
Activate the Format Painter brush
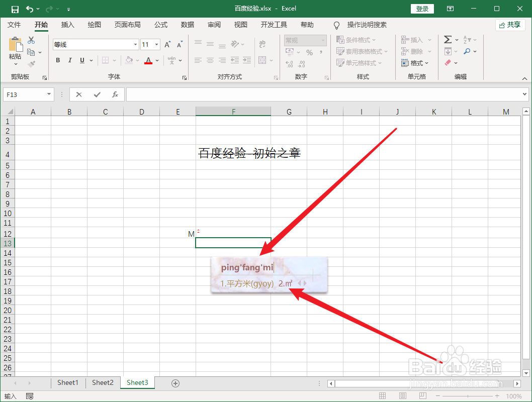pos(31,64)
